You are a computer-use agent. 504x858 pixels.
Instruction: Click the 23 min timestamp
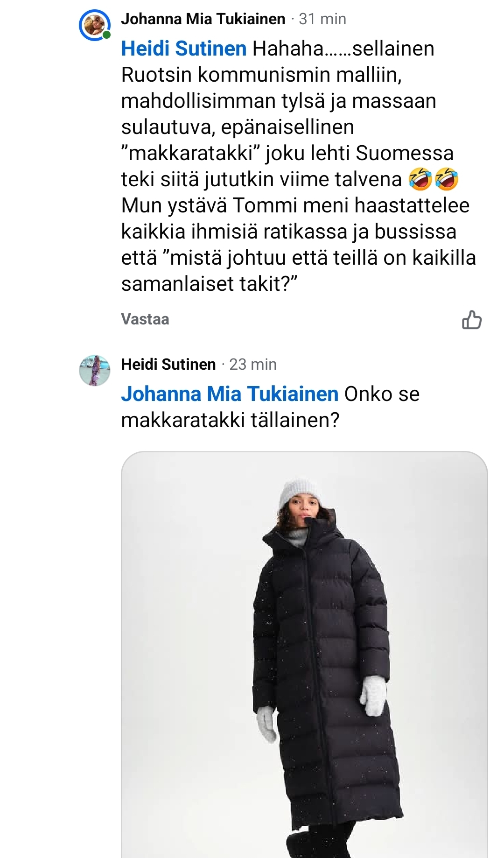pos(253,365)
